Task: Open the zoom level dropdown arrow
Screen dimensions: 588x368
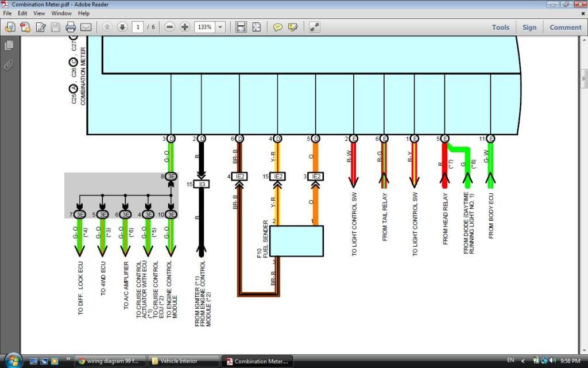Action: (220, 27)
